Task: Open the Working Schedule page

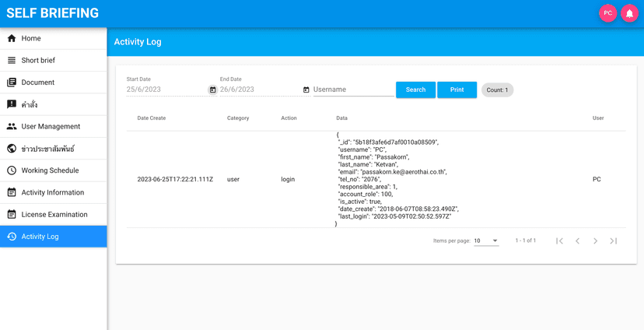Action: (53, 170)
